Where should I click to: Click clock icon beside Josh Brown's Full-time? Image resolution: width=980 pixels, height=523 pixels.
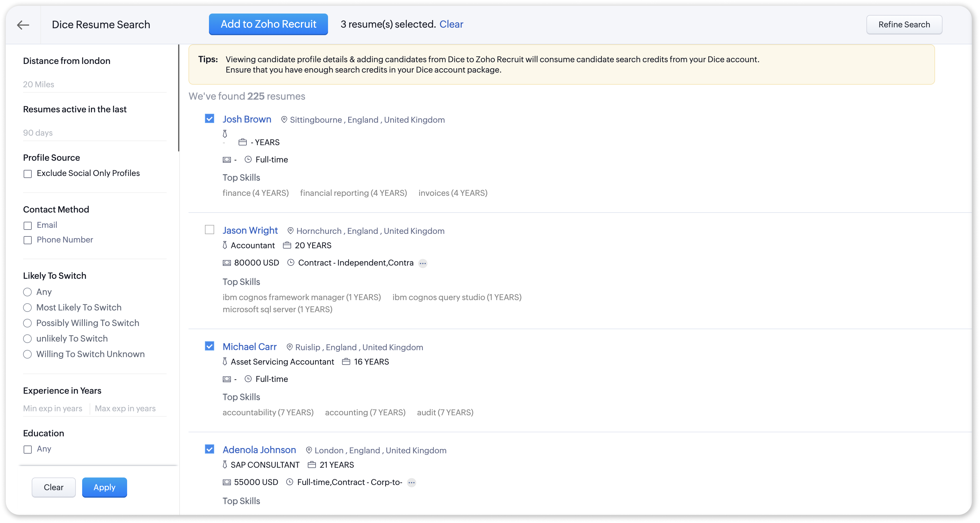click(248, 159)
